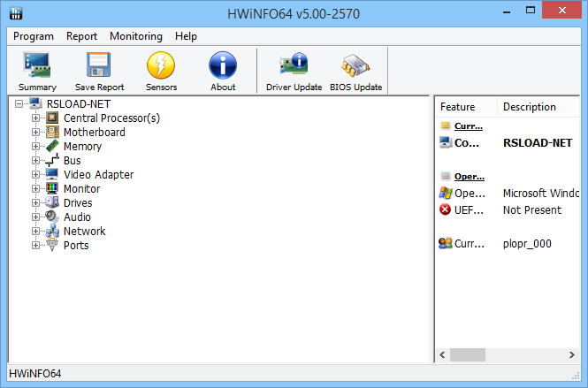Click the Drives disc icon

(x=52, y=202)
